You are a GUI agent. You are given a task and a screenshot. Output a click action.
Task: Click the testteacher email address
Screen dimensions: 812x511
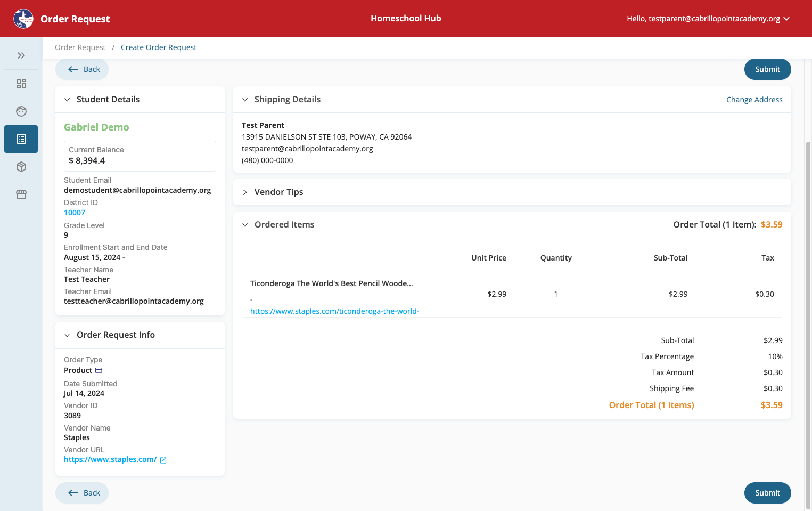[x=134, y=301]
